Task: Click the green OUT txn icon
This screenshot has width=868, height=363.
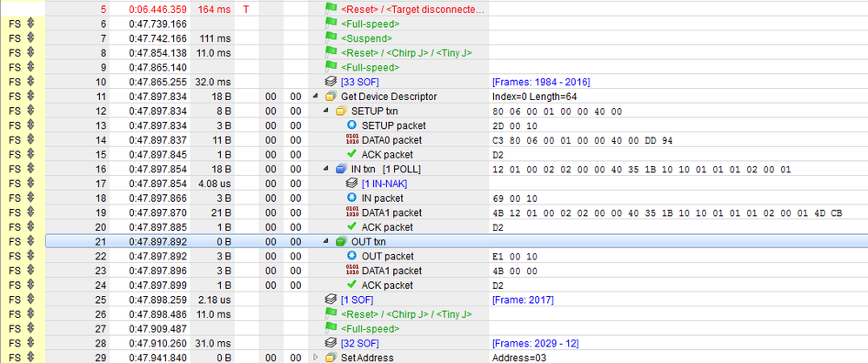Action: 341,242
